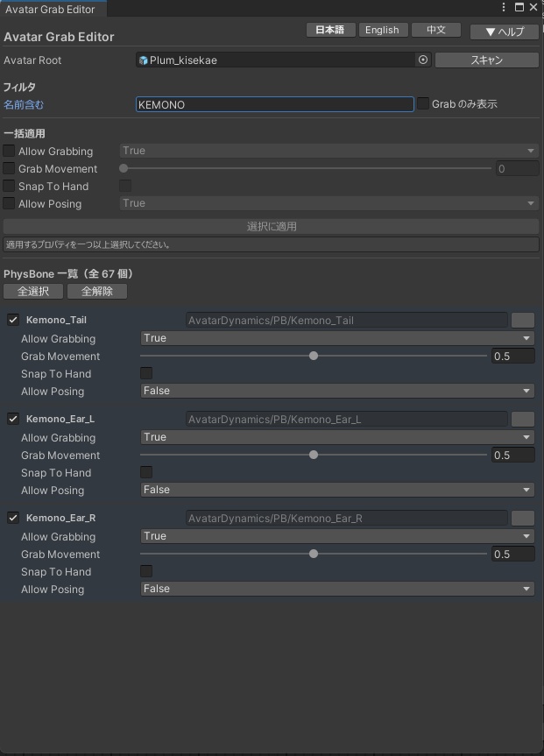Click the 全選択 select all button
Viewport: 544px width, 756px height.
[x=33, y=291]
